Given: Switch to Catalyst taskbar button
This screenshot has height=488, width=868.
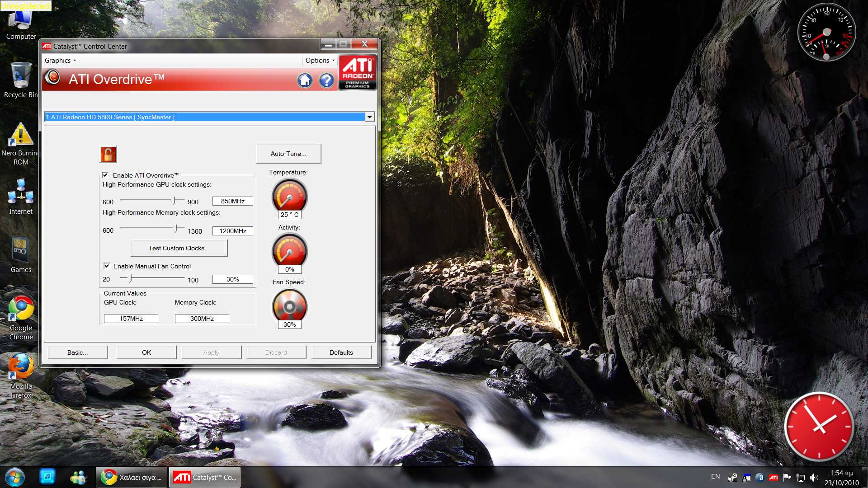Looking at the screenshot, I should click(x=205, y=477).
